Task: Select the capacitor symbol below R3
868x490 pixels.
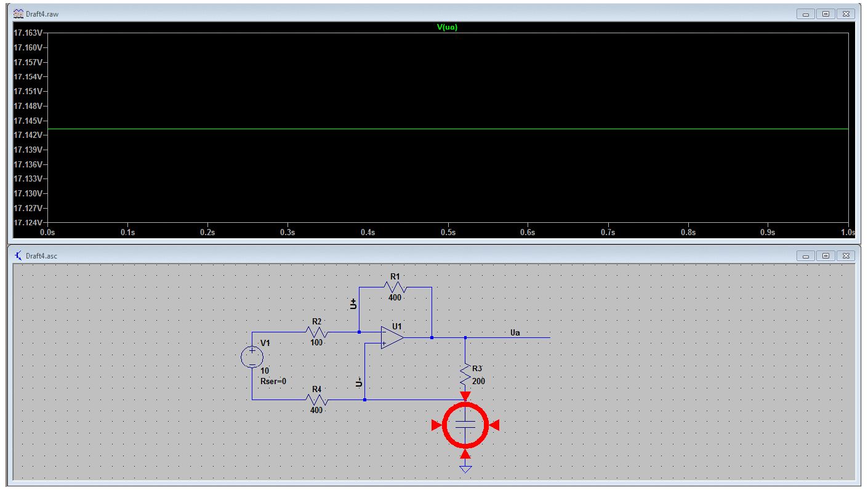Action: 465,425
